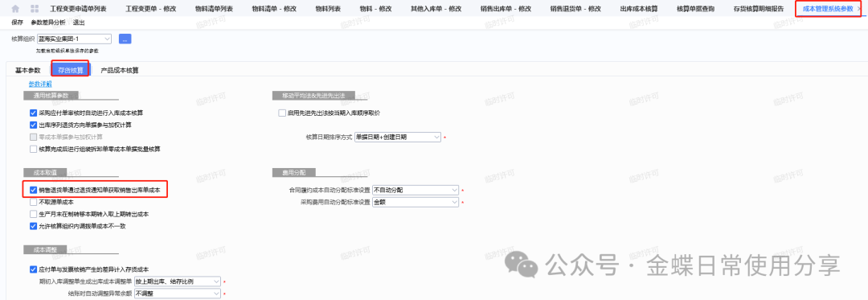Click 参数差异分析 in the toolbar

click(48, 23)
